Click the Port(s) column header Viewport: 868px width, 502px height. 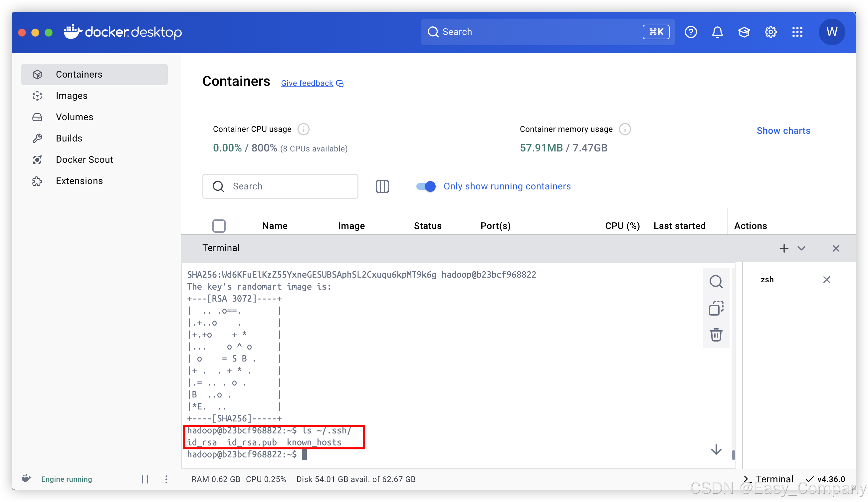point(495,226)
